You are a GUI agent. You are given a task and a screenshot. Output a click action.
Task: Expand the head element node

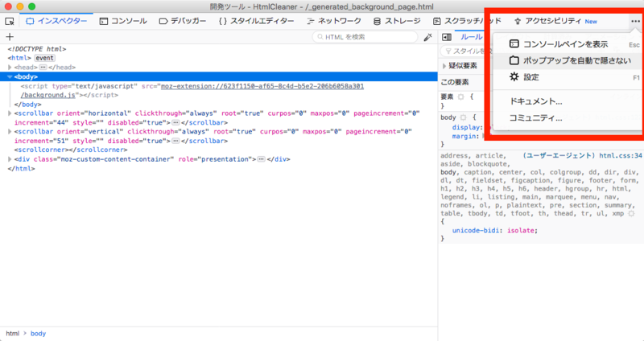coord(10,68)
